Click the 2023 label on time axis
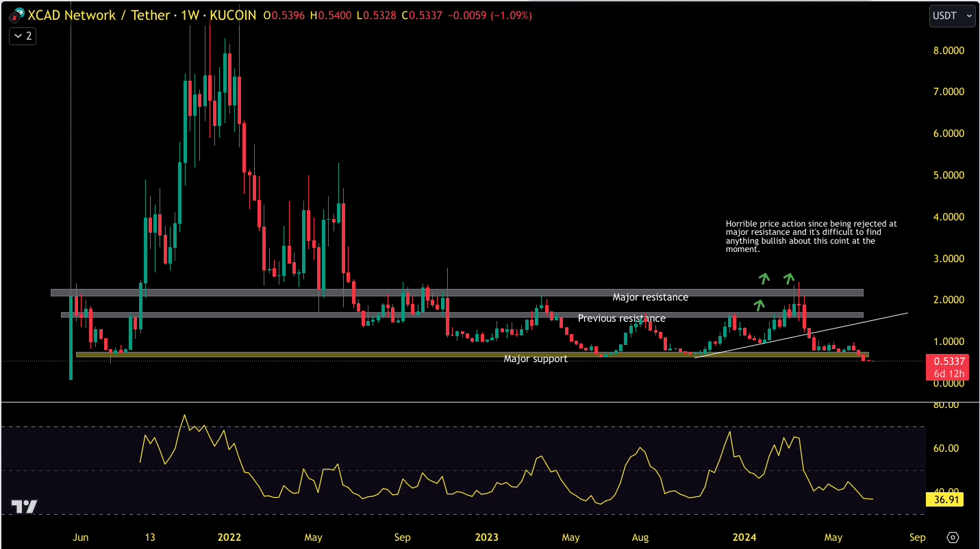980x549 pixels. pos(486,537)
